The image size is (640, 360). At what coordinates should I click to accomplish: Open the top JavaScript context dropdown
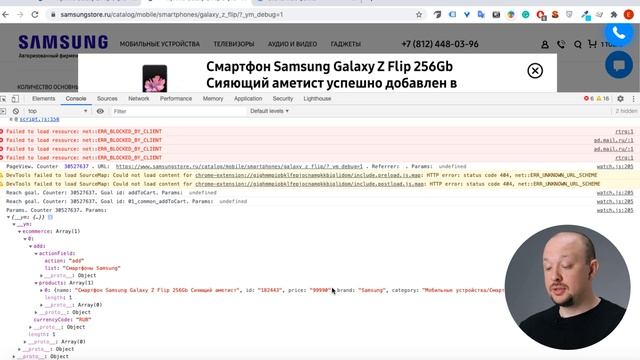coord(58,111)
